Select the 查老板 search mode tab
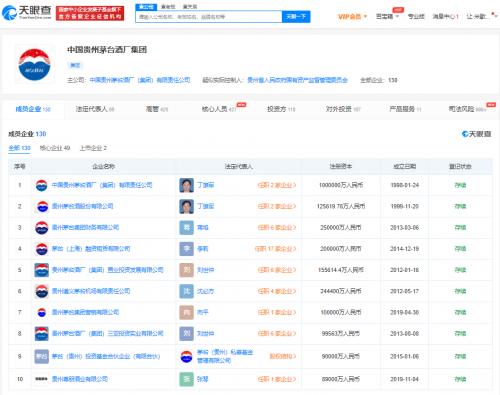 [168, 7]
